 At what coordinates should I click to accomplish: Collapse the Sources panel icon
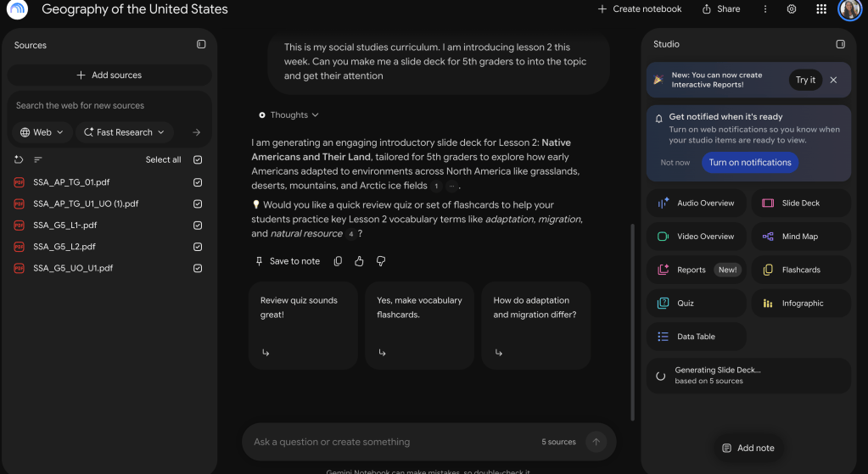201,44
